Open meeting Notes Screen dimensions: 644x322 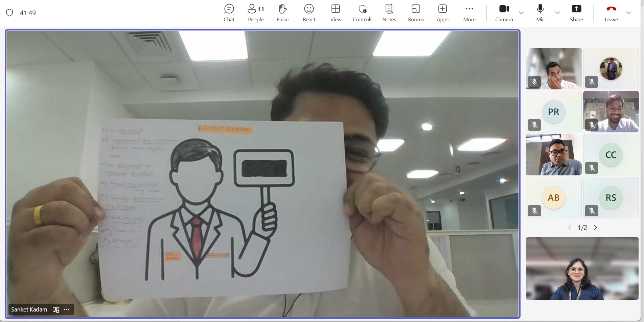pyautogui.click(x=389, y=13)
